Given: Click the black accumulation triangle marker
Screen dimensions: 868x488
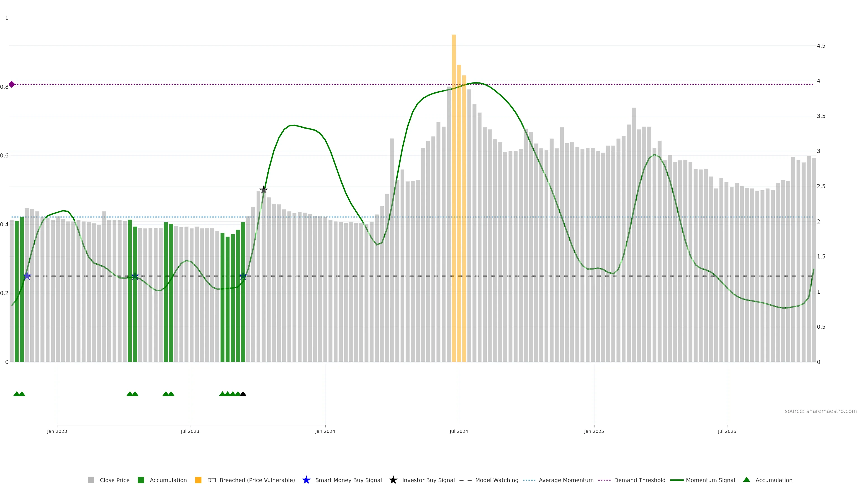Looking at the screenshot, I should click(243, 394).
